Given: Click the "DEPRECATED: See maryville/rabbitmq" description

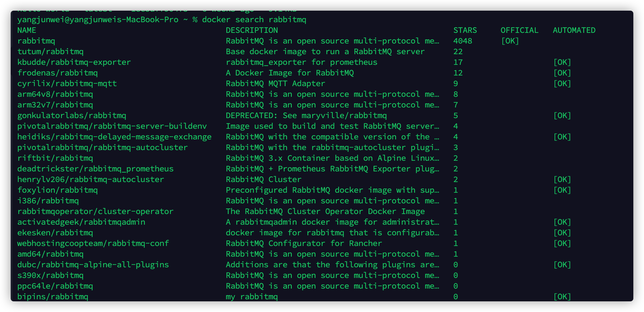Looking at the screenshot, I should click(306, 115).
